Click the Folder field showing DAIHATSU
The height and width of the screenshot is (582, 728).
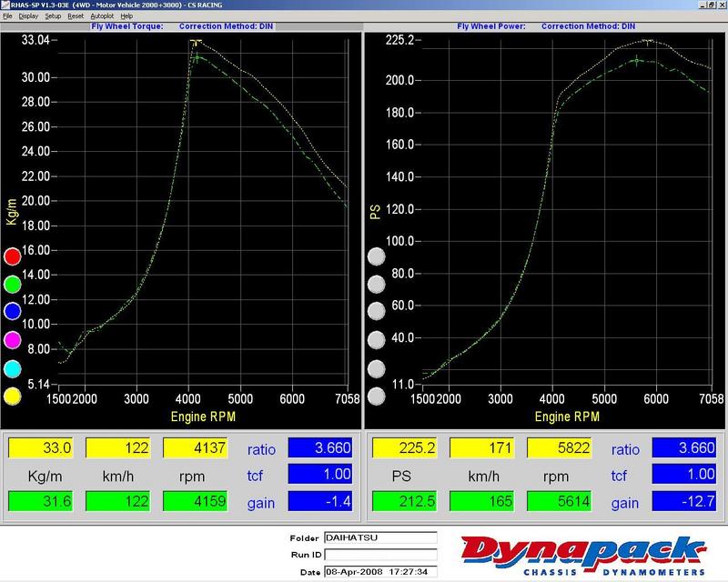(380, 537)
